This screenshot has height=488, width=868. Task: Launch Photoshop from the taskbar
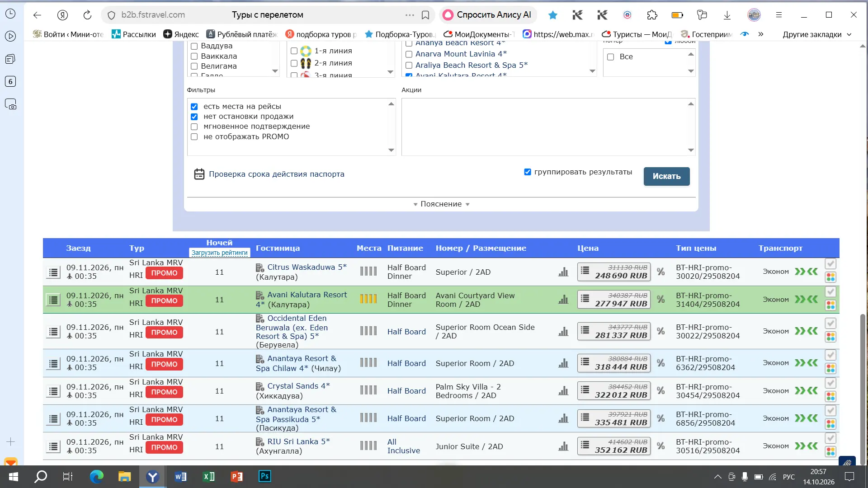(265, 476)
